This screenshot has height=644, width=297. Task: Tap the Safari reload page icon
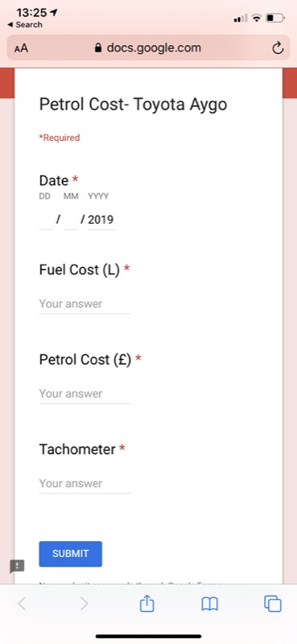(x=278, y=48)
